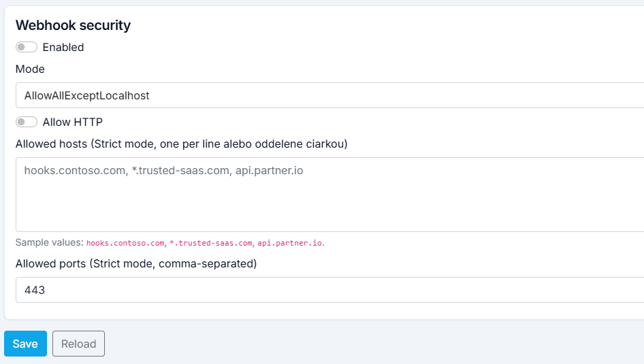Toggle the Enabled webhook security switch
Viewport: 644px width, 364px height.
tap(27, 47)
